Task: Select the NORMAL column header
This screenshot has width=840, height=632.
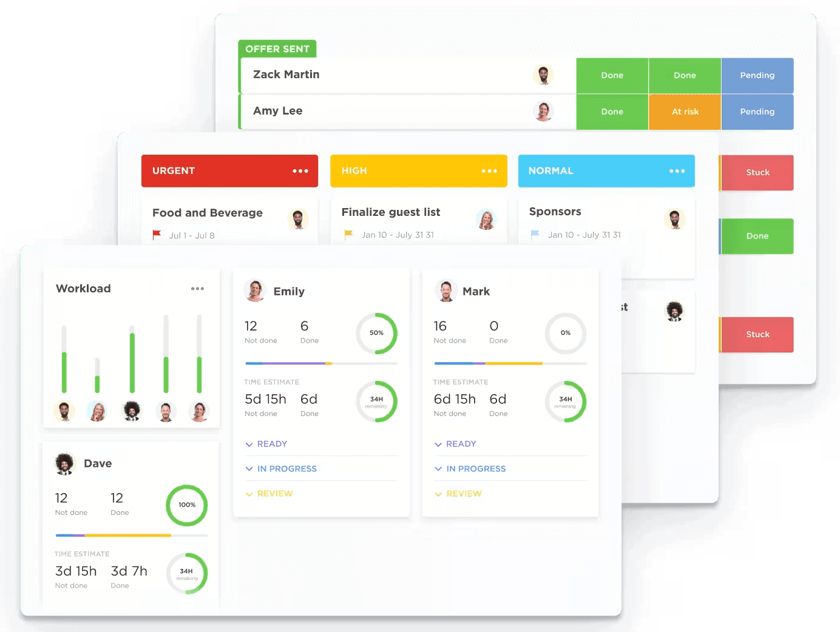Action: [x=606, y=171]
